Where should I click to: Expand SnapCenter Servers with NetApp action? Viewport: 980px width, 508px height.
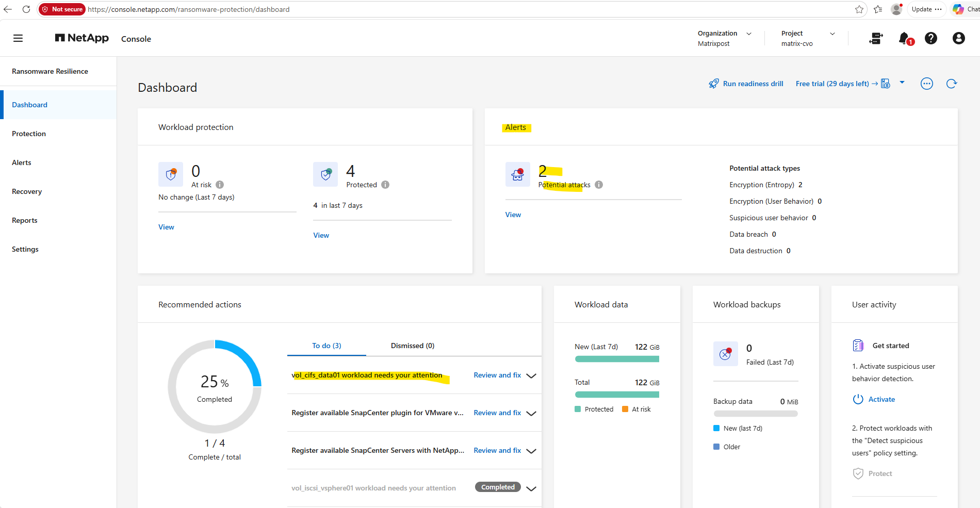531,451
